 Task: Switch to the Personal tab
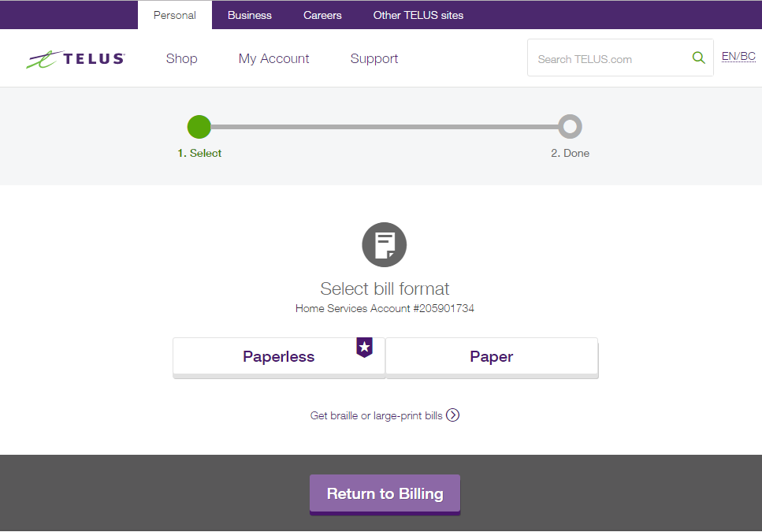[174, 15]
